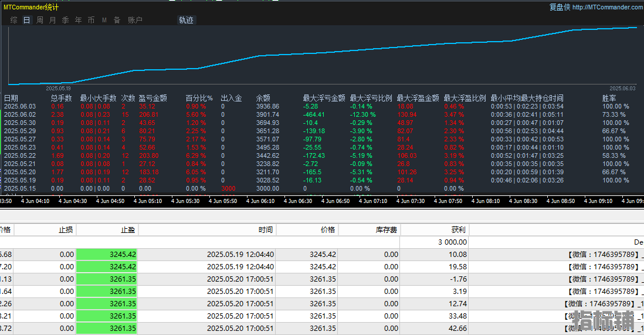Click the green take profit cell in the 3.19 row
The height and width of the screenshot is (335, 644).
107,292
